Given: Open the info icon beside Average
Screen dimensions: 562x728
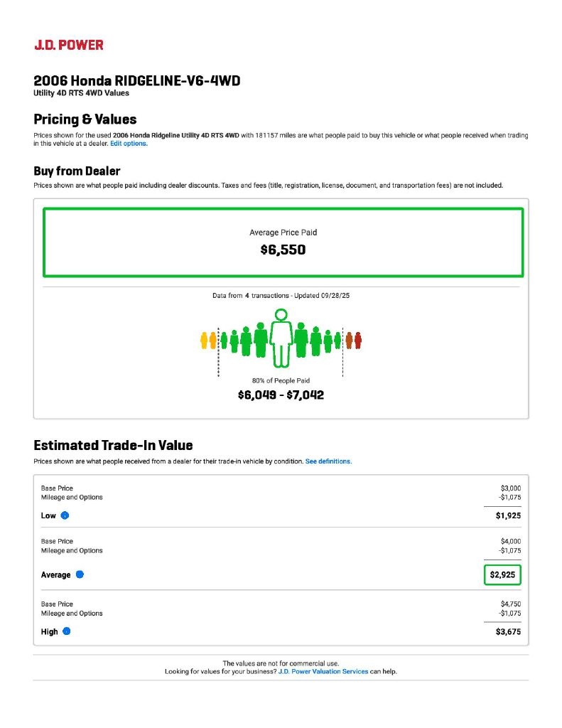Looking at the screenshot, I should (80, 574).
